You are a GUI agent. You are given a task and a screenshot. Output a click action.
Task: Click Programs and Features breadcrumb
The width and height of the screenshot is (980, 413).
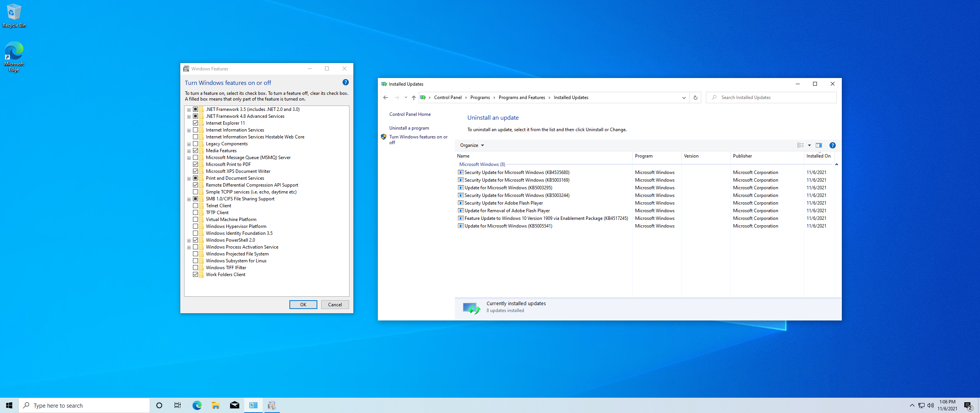click(522, 98)
